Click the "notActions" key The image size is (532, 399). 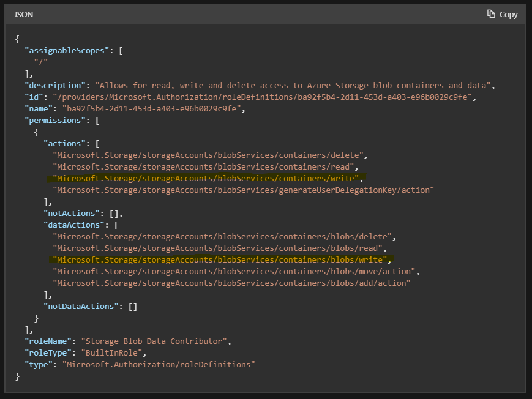[x=72, y=213]
